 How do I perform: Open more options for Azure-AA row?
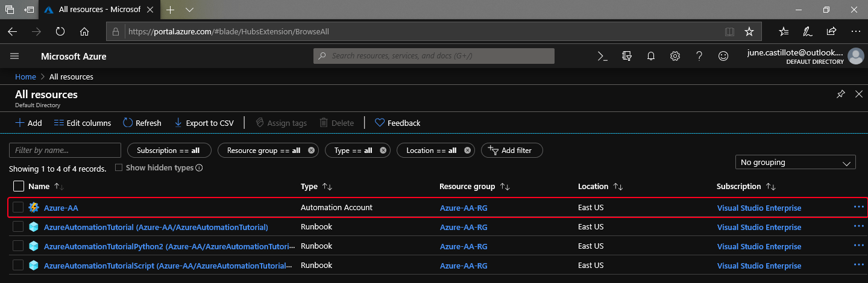point(858,207)
